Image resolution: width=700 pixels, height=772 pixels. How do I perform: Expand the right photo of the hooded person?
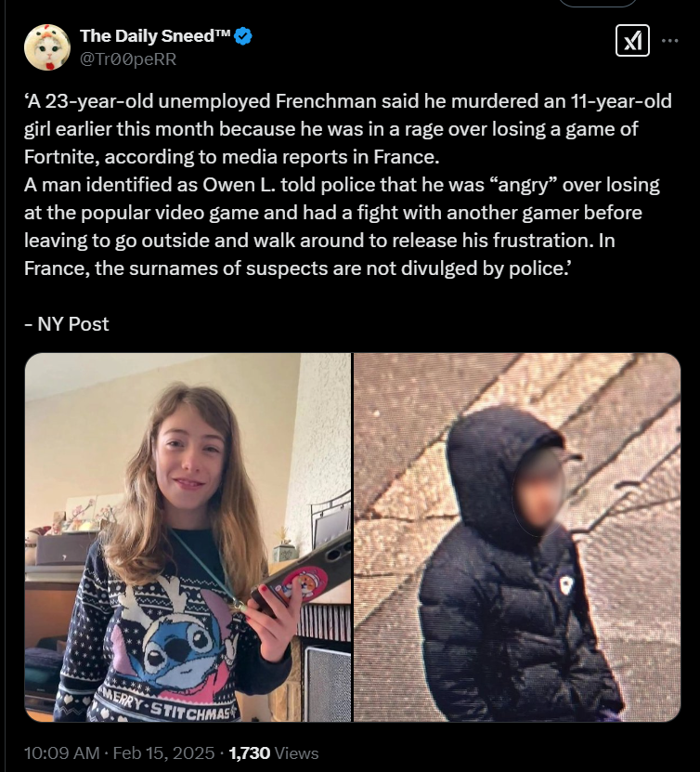[517, 537]
